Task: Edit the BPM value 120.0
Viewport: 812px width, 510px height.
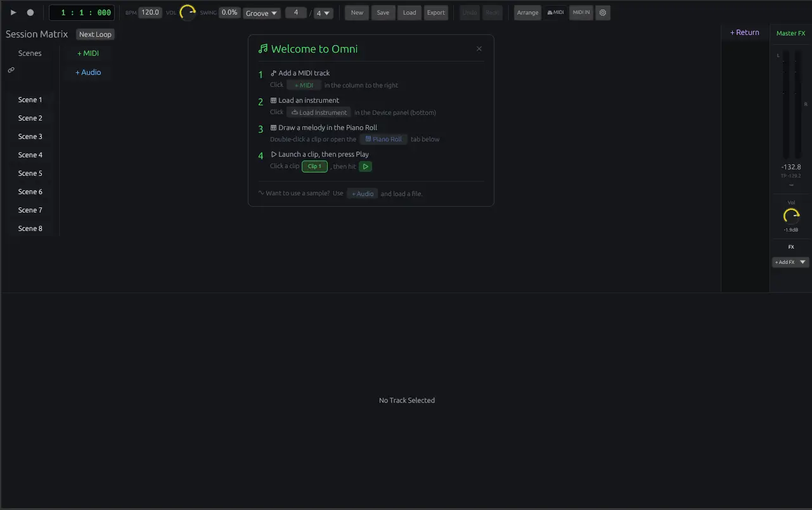Action: [x=150, y=12]
